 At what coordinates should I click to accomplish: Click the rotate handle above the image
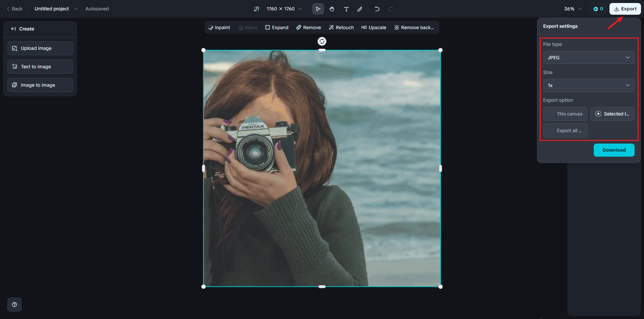(322, 41)
